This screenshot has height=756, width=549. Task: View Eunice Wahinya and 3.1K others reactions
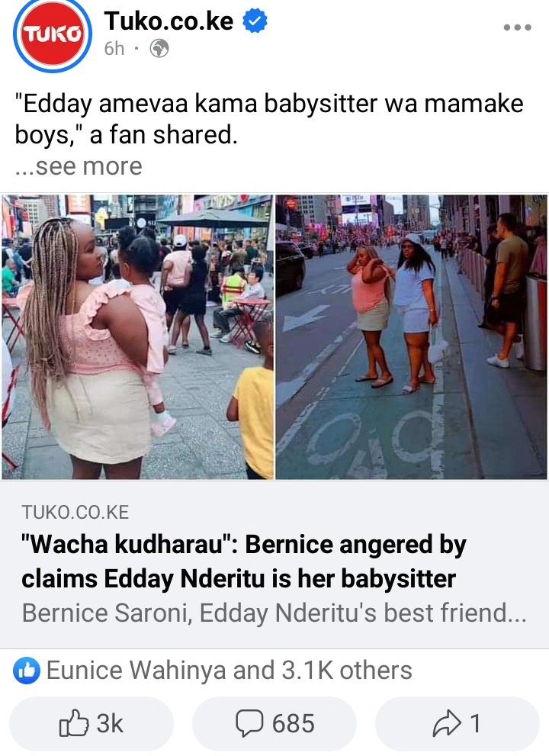point(229,671)
